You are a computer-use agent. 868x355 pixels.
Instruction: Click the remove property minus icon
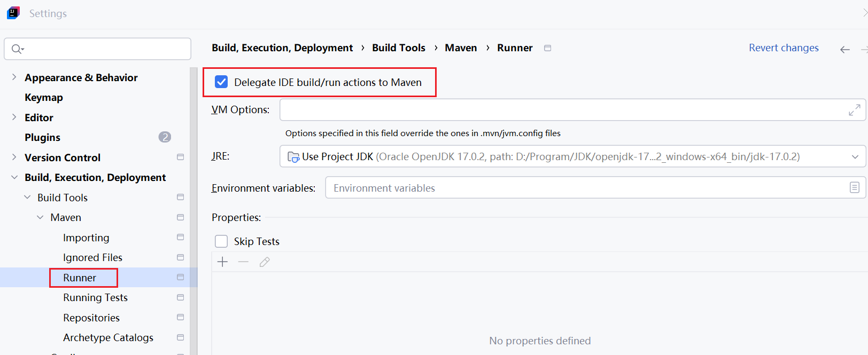[244, 262]
